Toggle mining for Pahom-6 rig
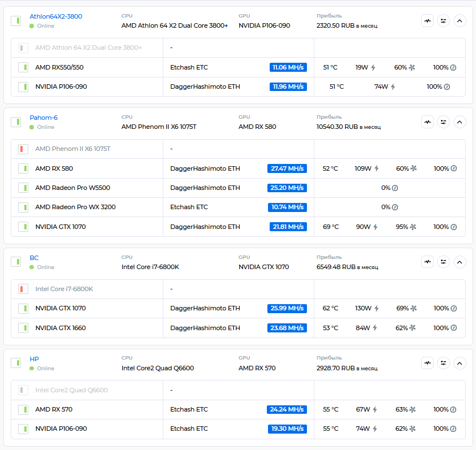Viewport: 476px width, 450px height. [16, 122]
